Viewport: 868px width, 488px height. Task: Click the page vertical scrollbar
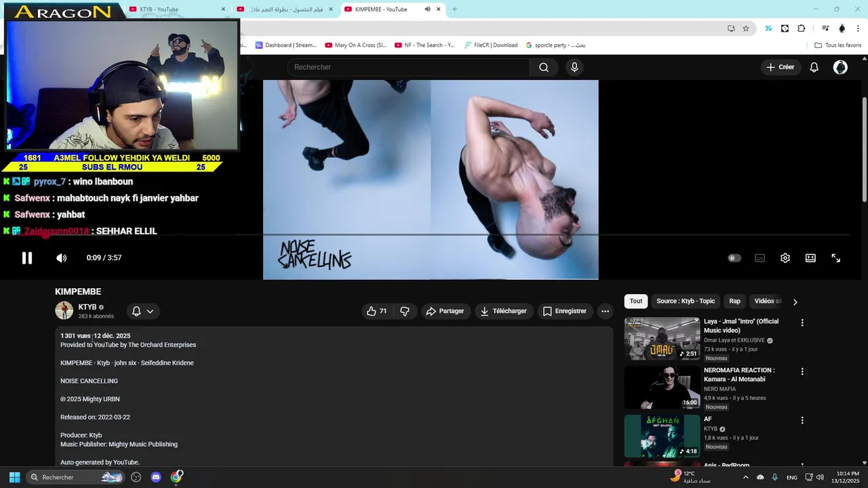tap(865, 149)
